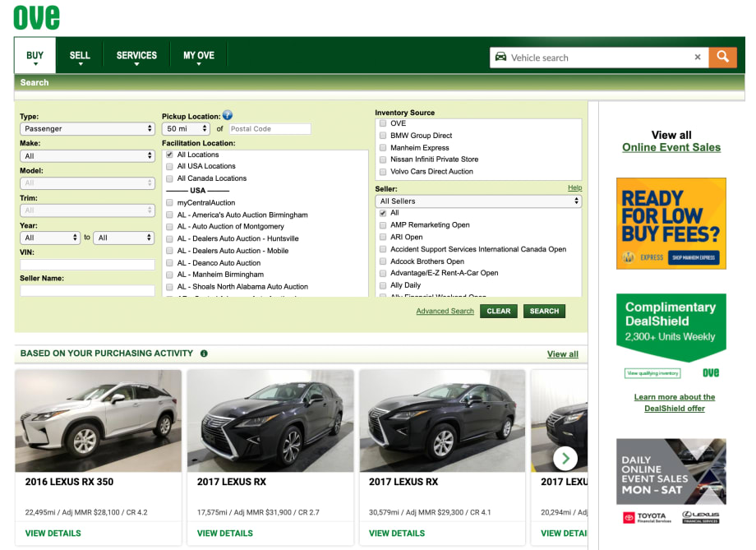Check All USA Locations
Viewport: 756px width, 550px height.
click(x=170, y=166)
